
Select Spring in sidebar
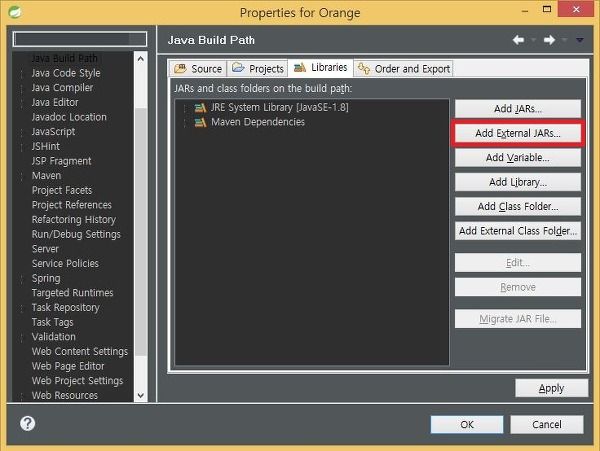click(x=46, y=278)
